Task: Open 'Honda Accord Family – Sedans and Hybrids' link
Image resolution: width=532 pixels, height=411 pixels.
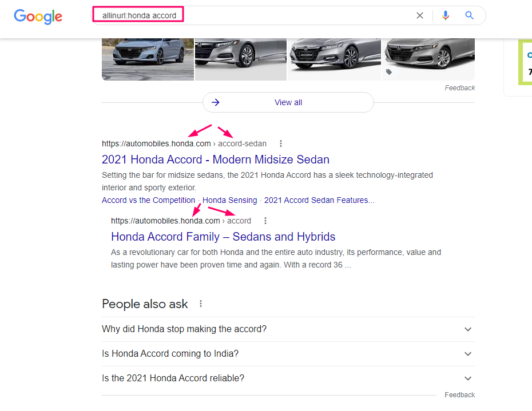Action: 223,237
